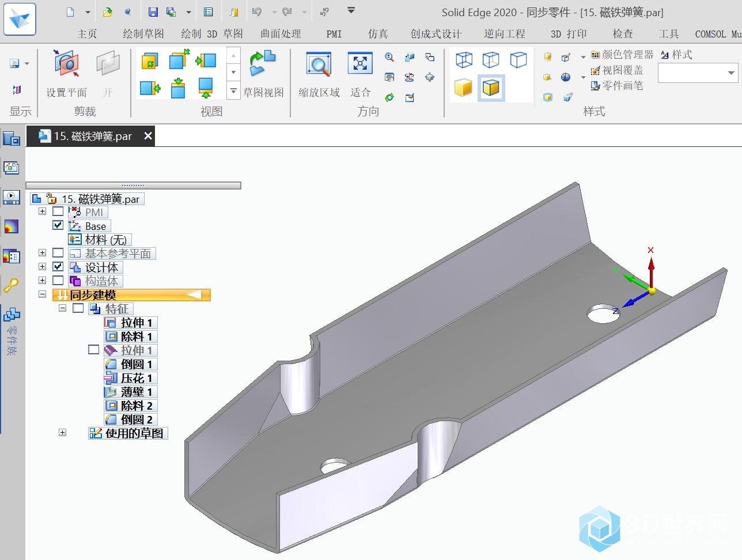742x560 pixels.
Task: Expand the 使用的草图 tree node
Action: coord(62,433)
